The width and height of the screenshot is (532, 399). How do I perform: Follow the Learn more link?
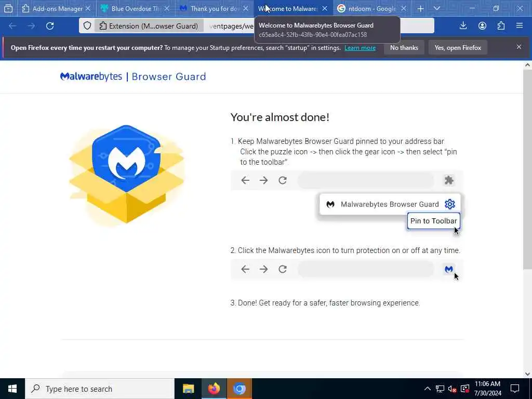click(360, 48)
